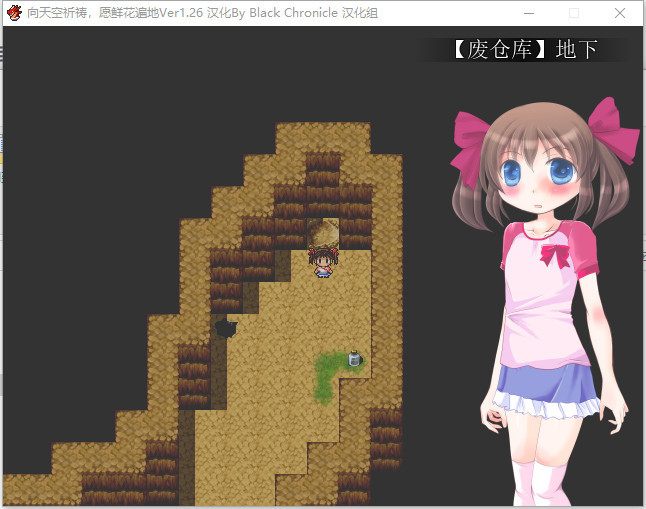
Task: Close the game window
Action: click(x=620, y=13)
